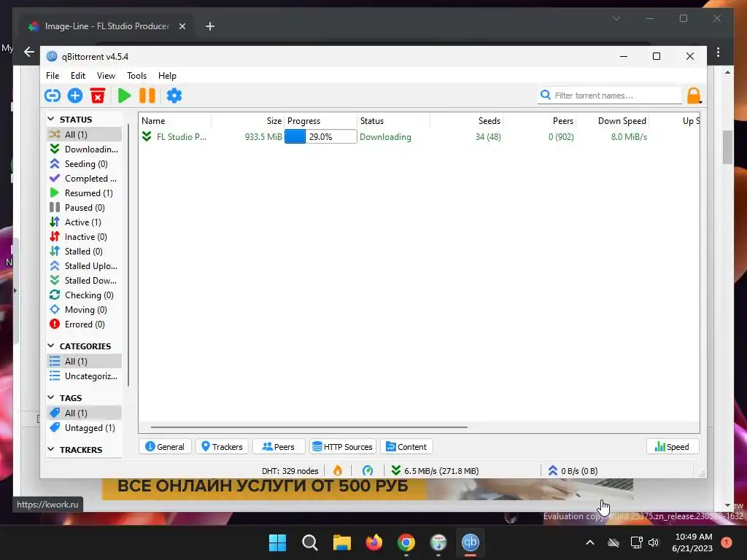Open the Peers tab

[279, 447]
